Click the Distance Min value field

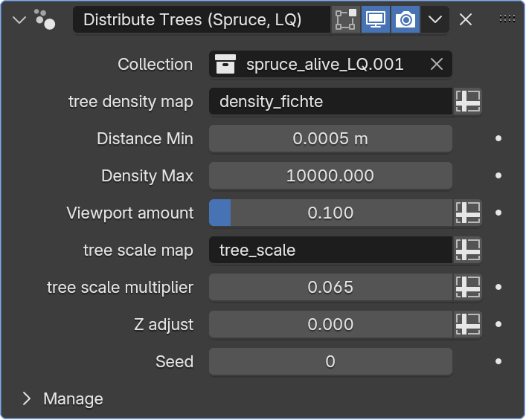(330, 139)
